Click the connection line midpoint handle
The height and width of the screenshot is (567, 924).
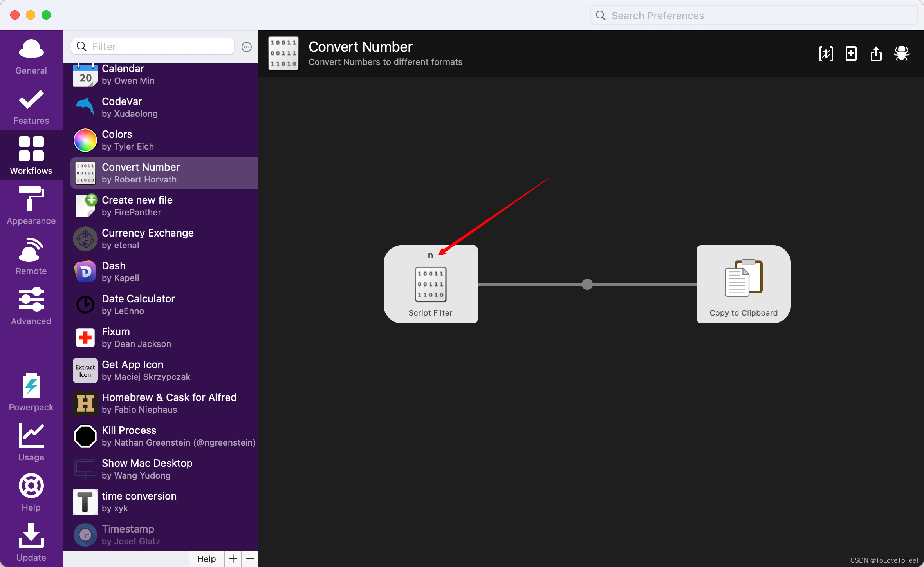(587, 284)
